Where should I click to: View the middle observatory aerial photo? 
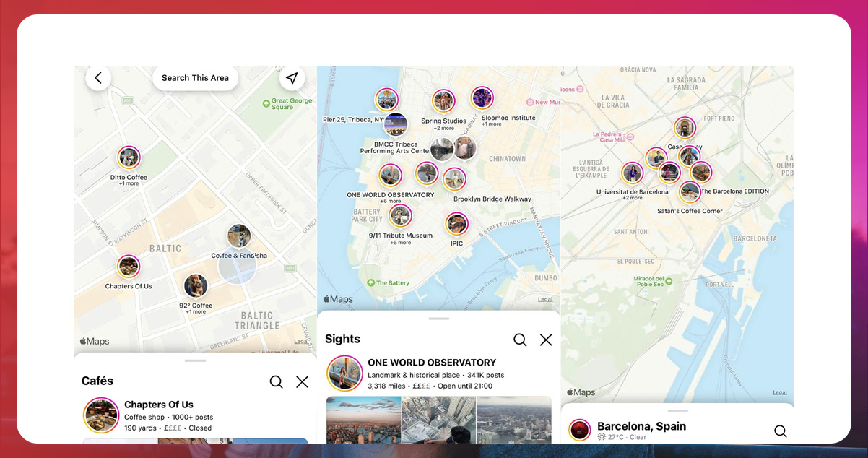439,420
